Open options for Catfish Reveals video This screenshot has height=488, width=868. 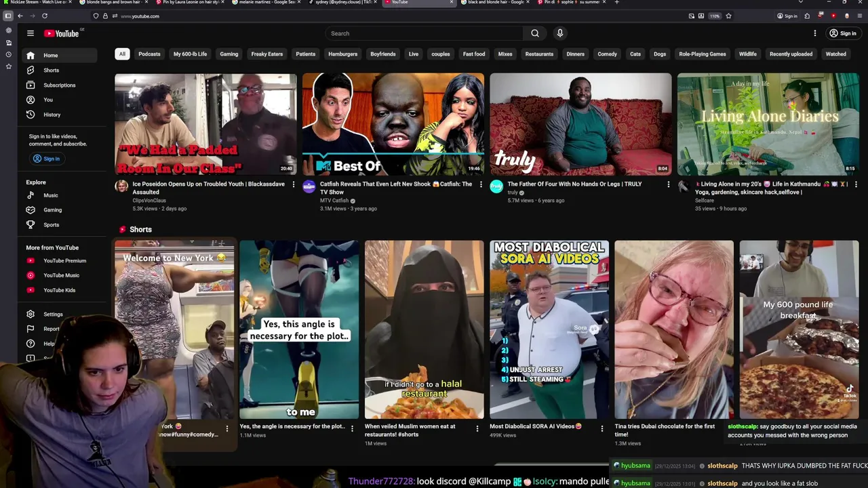[481, 184]
